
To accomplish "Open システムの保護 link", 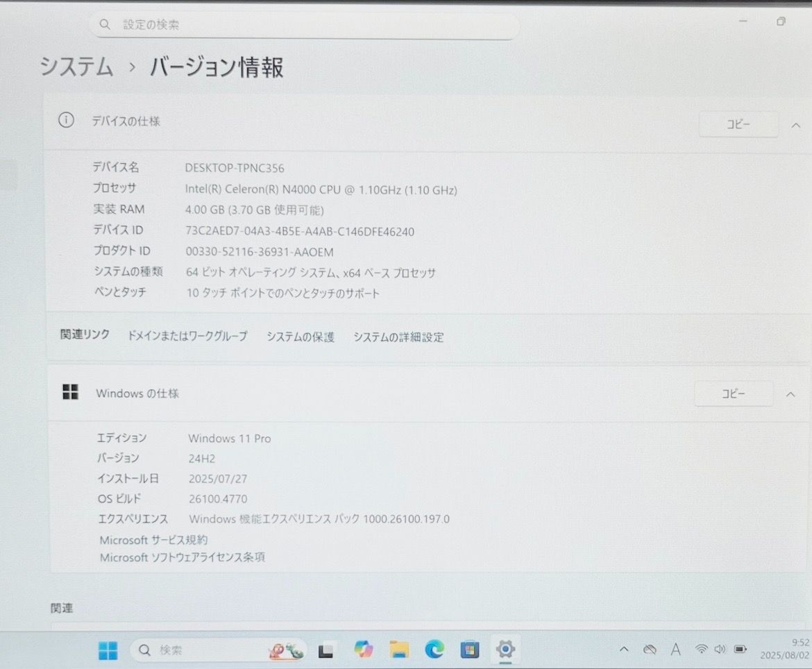I will pos(301,337).
